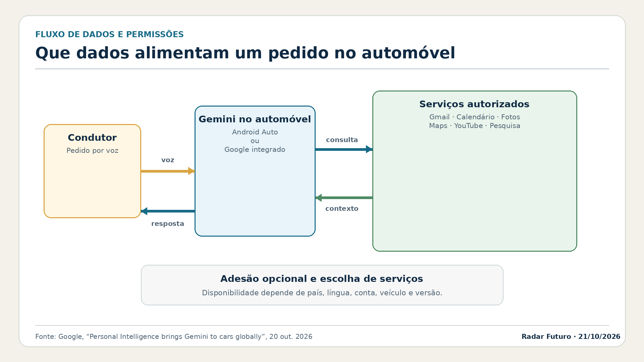Click the 'Disponibilidade depende de país' sentence

(x=322, y=293)
